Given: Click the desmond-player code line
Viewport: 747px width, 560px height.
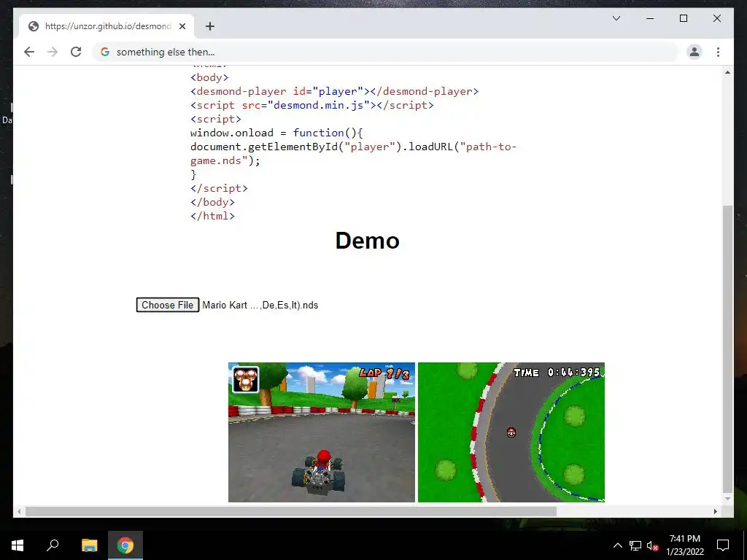Looking at the screenshot, I should (334, 91).
